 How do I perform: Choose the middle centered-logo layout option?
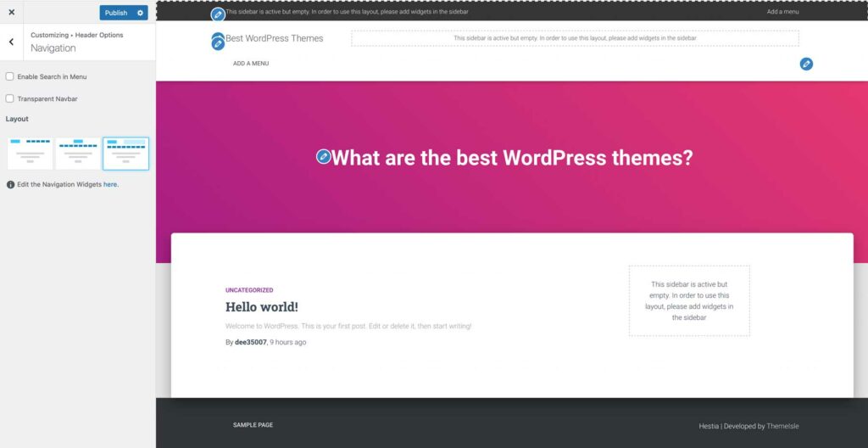tap(78, 154)
